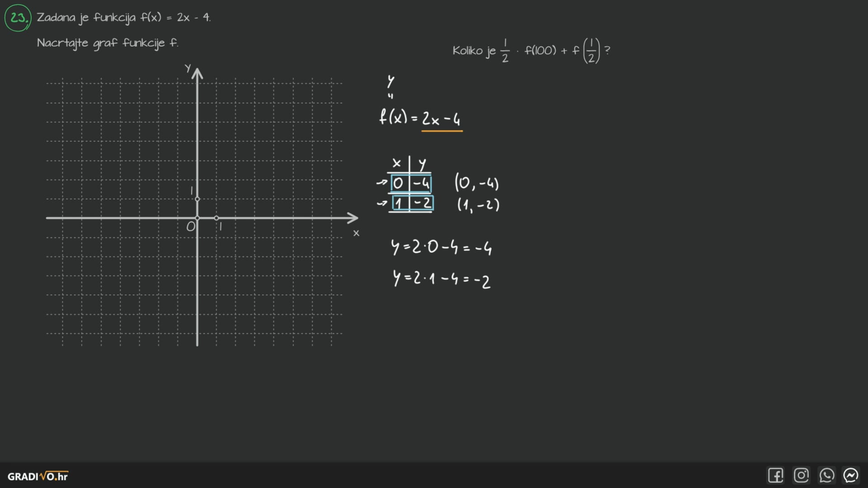Open the Messenger icon
The height and width of the screenshot is (488, 868).
click(851, 475)
